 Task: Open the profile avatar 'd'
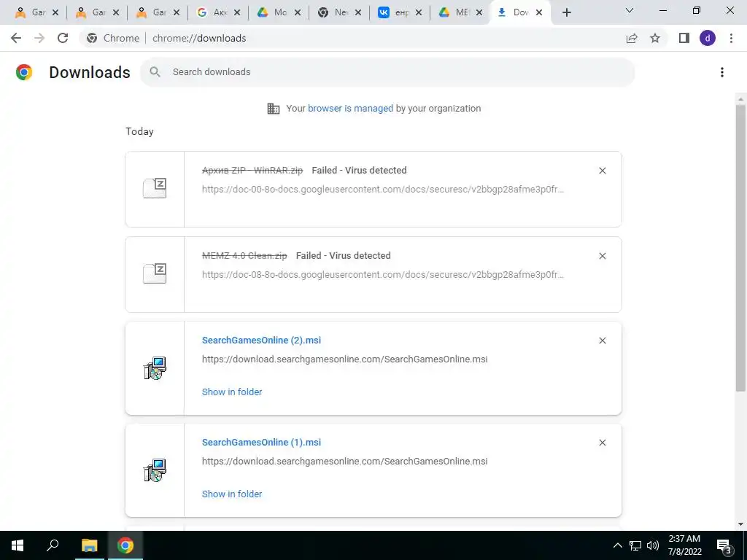point(708,38)
